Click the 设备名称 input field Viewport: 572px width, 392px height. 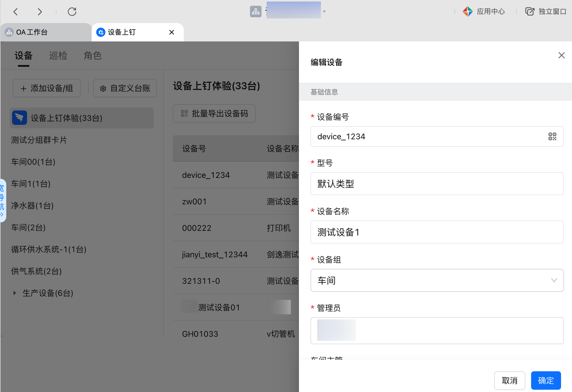(x=437, y=232)
